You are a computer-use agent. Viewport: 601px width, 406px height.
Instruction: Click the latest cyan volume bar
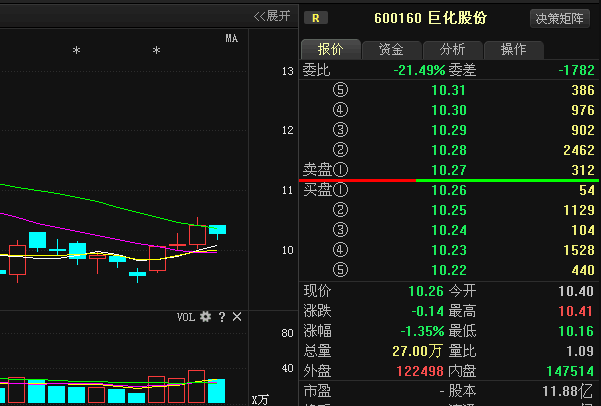[x=217, y=391]
